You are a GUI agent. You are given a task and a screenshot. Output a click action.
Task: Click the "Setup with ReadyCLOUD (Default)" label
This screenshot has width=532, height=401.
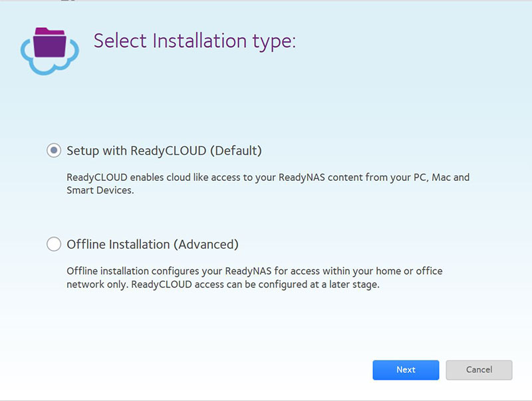(164, 151)
